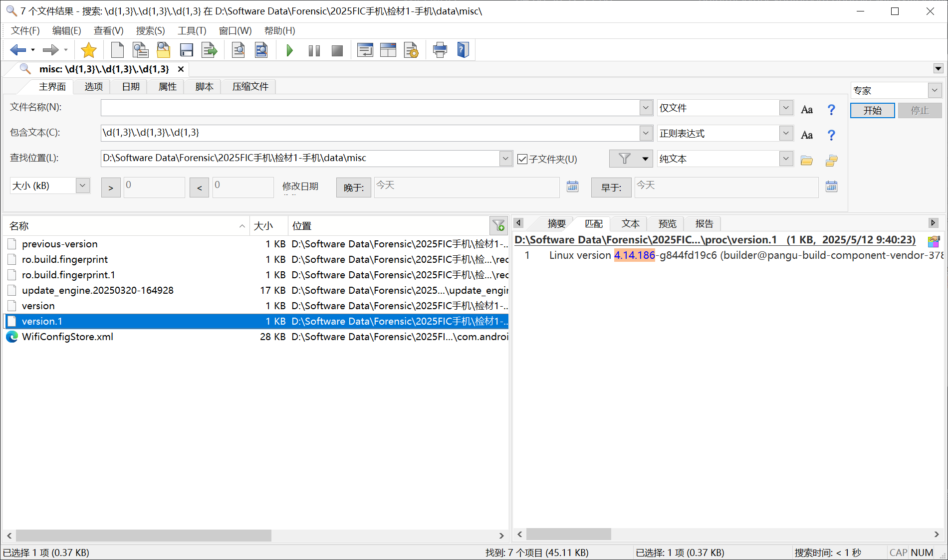Image resolution: width=948 pixels, height=560 pixels.
Task: Click the 开始 button
Action: [x=872, y=110]
